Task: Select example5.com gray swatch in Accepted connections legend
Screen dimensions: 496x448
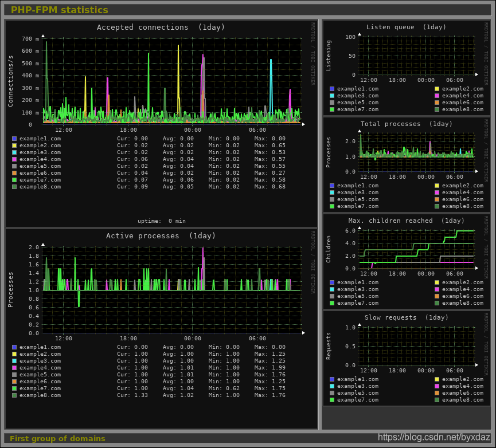Action: tap(14, 166)
